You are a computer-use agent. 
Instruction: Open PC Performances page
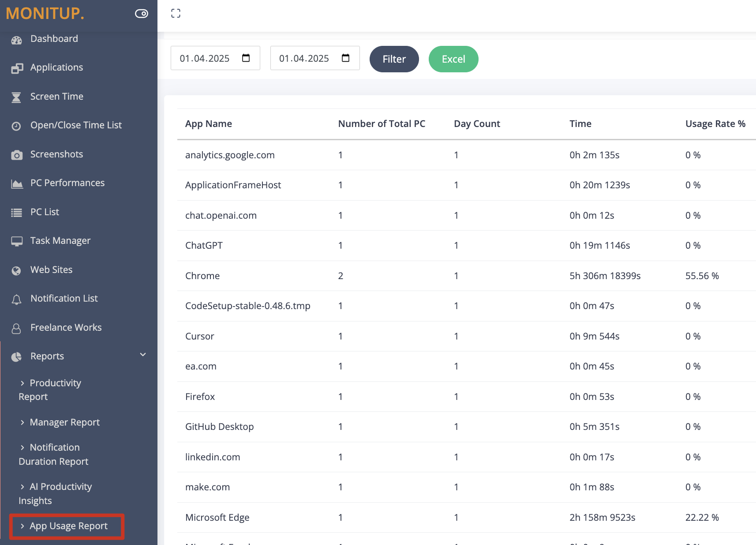tap(67, 183)
